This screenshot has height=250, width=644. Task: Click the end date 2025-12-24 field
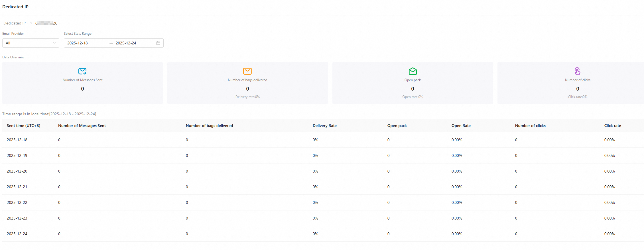click(x=131, y=43)
